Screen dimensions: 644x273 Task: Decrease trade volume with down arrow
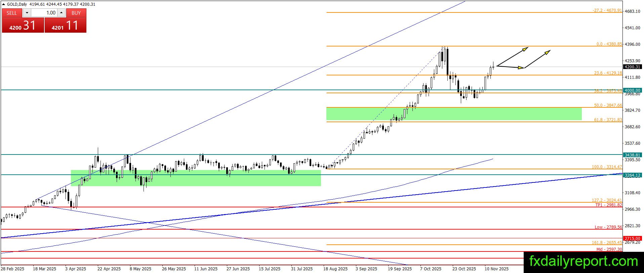tap(27, 13)
